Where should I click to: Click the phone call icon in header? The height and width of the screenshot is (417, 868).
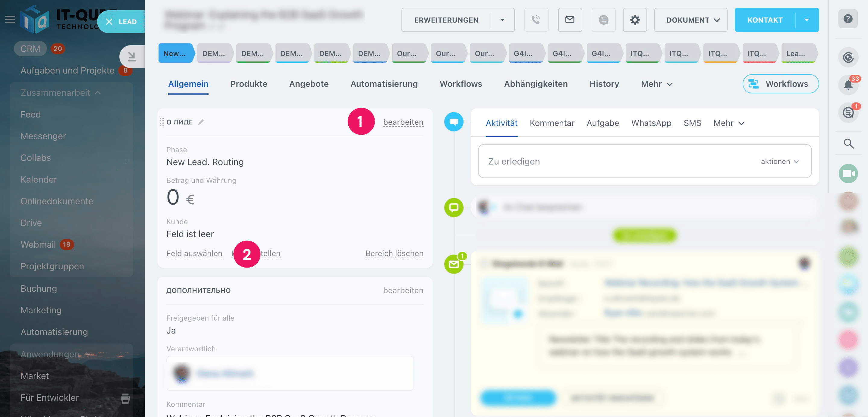coord(536,20)
